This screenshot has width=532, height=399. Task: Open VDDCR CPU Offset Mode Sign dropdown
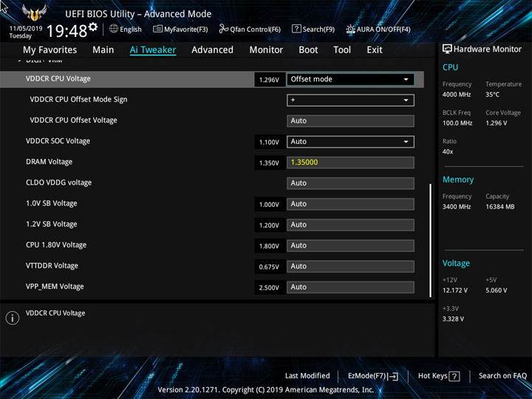pos(350,100)
